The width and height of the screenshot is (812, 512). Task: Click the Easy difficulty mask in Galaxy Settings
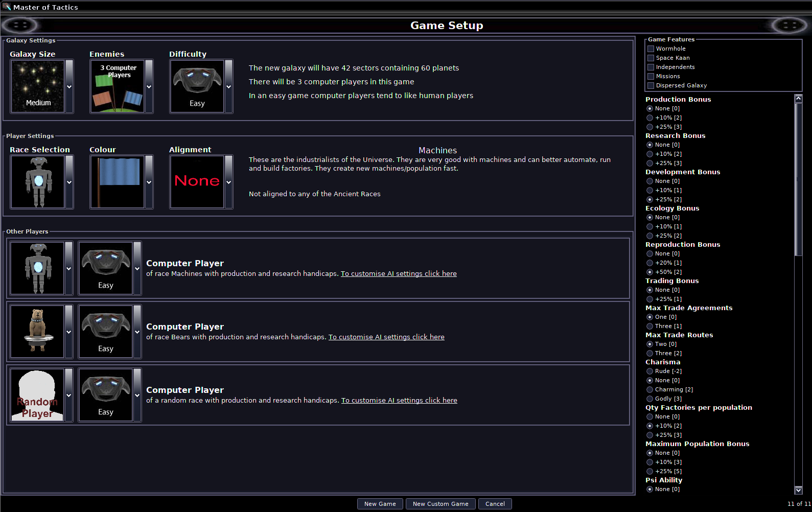(197, 86)
